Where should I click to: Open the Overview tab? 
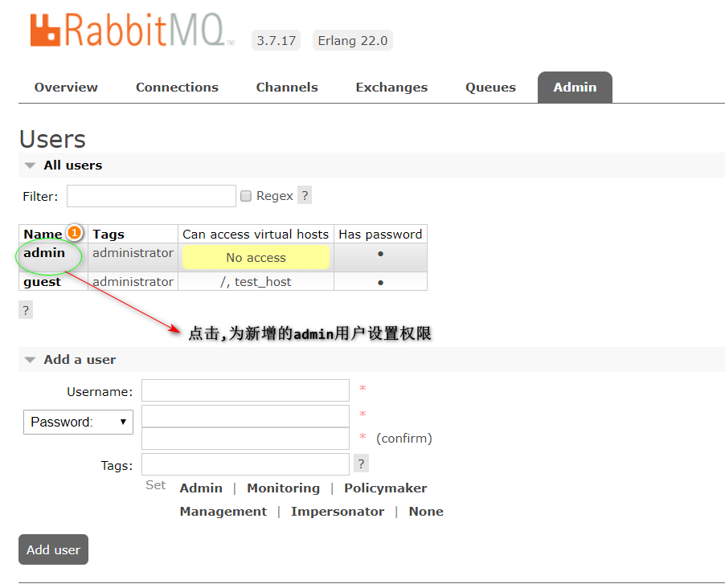coord(66,88)
